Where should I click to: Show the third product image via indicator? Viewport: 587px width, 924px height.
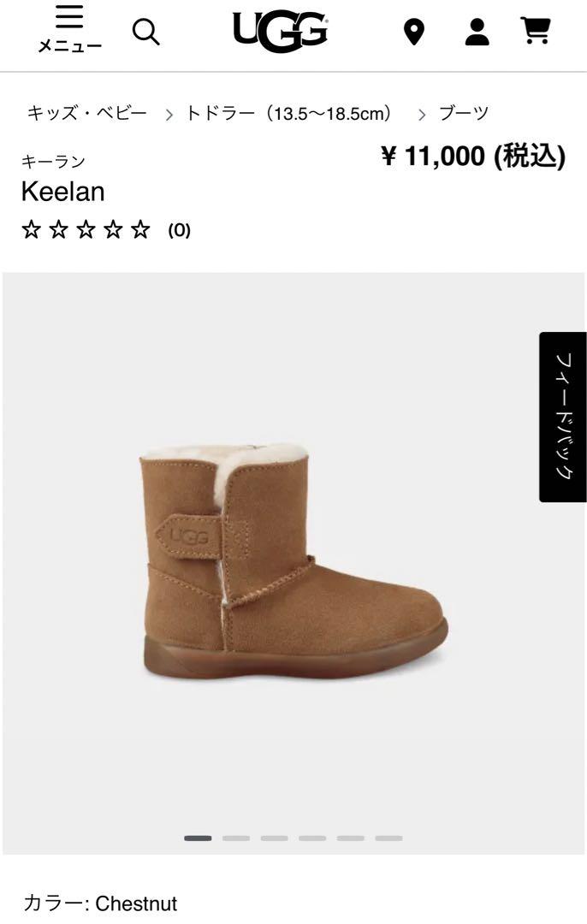click(274, 838)
